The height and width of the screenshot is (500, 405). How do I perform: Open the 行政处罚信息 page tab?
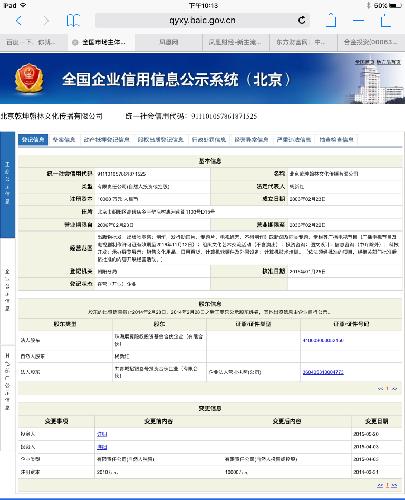coord(209,140)
